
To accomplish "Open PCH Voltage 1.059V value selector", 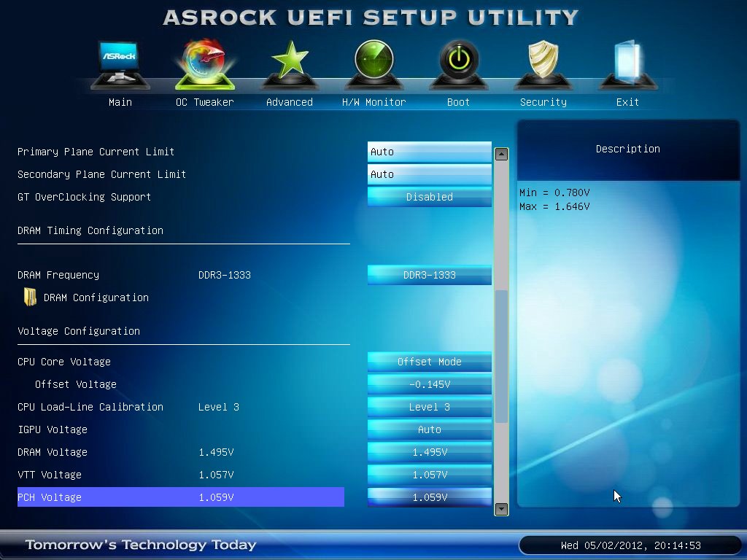I will point(429,497).
